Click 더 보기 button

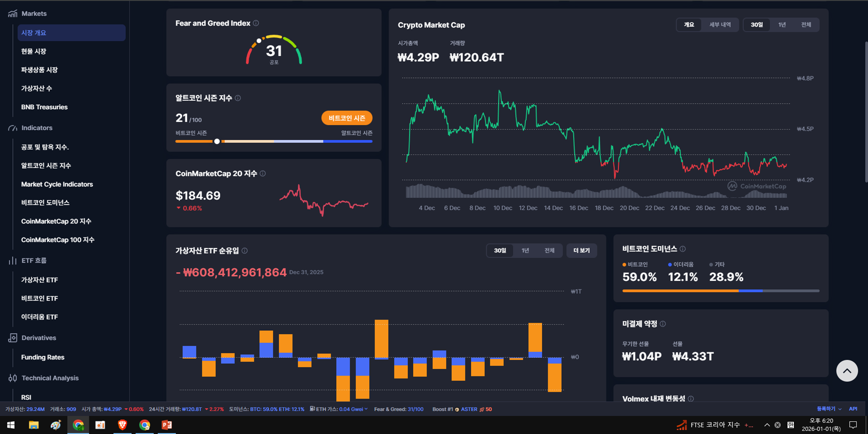(x=581, y=251)
